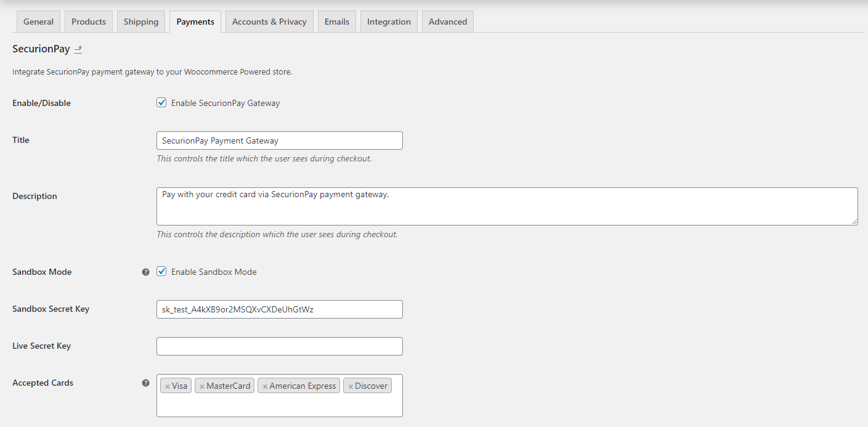Click the Accepted Cards help icon

click(145, 383)
